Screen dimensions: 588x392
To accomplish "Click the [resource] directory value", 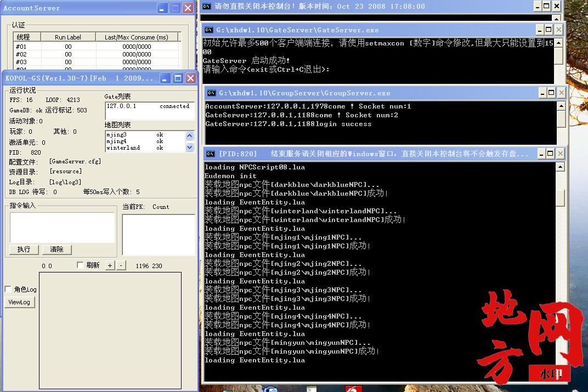I will [66, 171].
